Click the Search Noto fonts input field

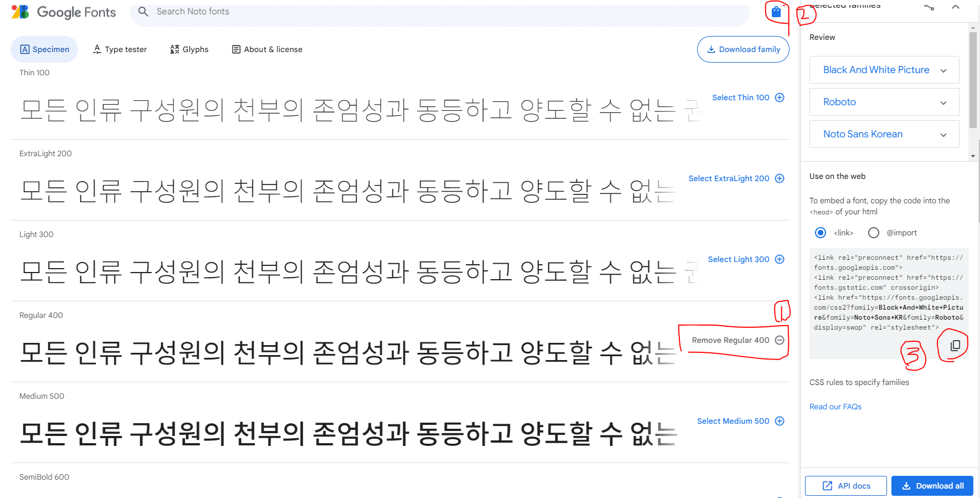[x=440, y=12]
